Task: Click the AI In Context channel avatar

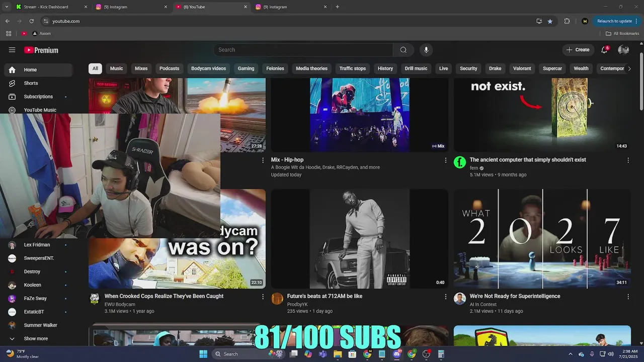Action: [x=460, y=299]
